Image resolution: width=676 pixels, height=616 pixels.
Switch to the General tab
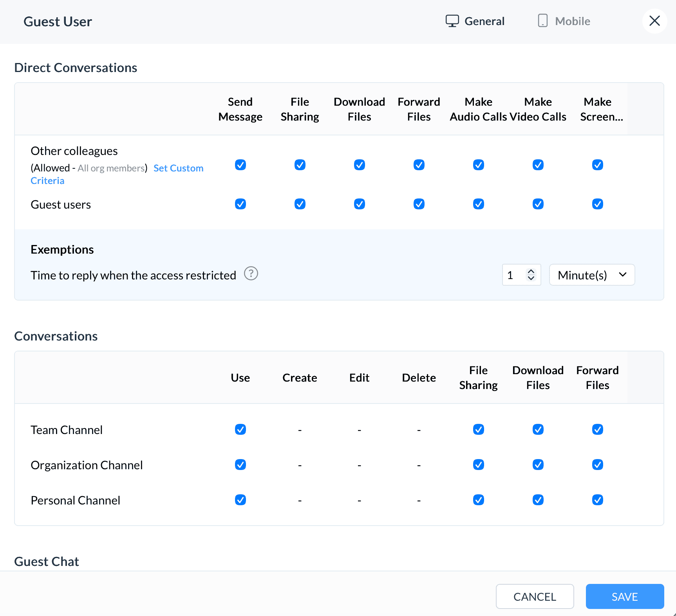[475, 21]
